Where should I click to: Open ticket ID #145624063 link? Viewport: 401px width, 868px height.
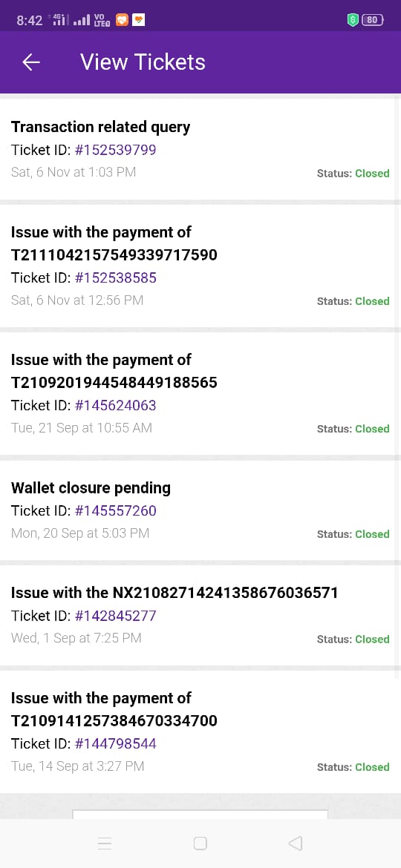point(116,406)
